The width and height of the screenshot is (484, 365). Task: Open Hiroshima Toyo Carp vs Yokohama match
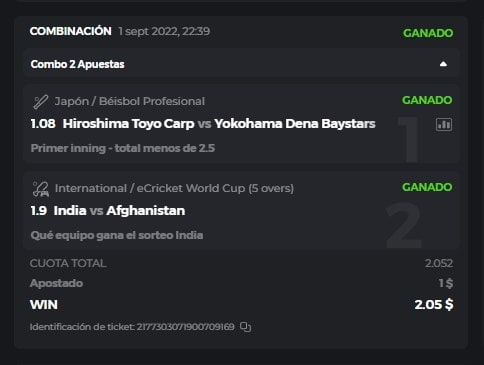coord(219,124)
